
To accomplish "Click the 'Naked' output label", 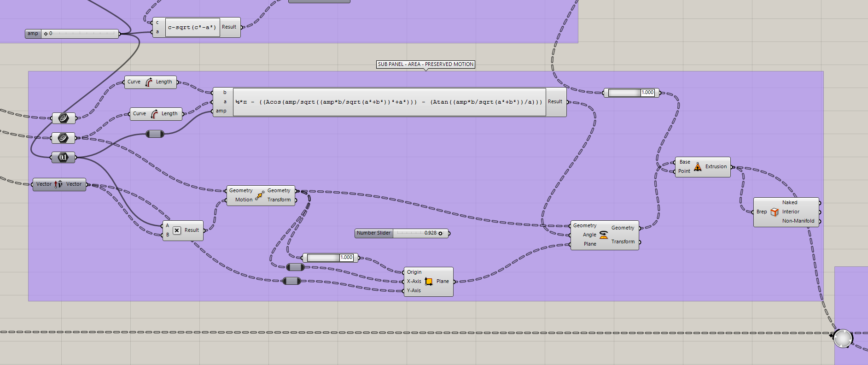I will pyautogui.click(x=790, y=203).
